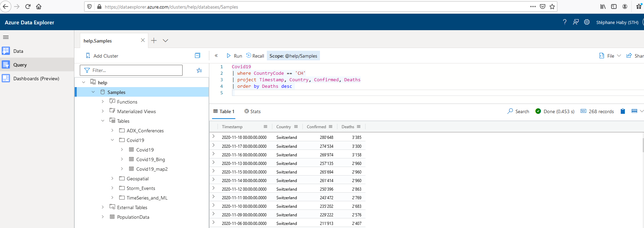This screenshot has height=228, width=644.
Task: Reload the browser page
Action: pos(28,7)
